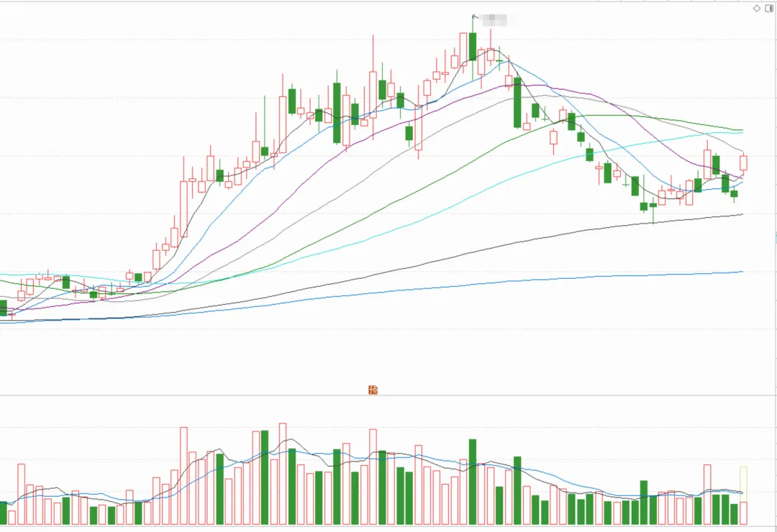Open the orange 预 forecast marker

click(x=373, y=390)
